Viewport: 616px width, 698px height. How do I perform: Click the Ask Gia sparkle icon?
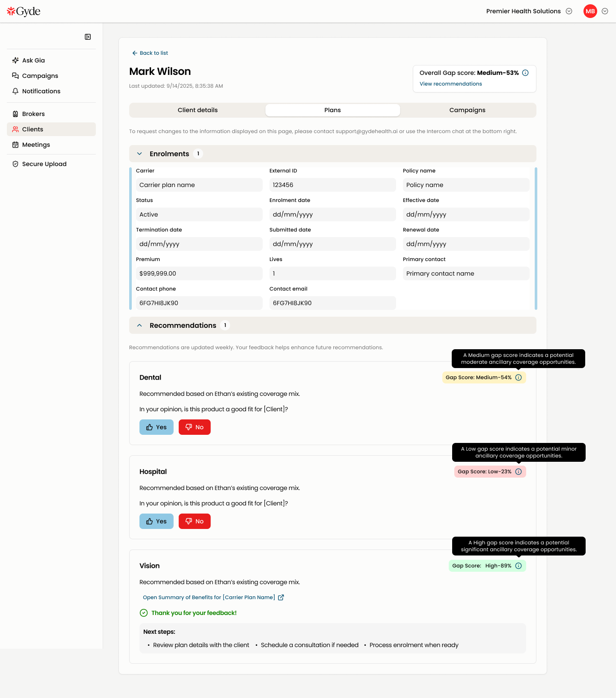pos(15,60)
